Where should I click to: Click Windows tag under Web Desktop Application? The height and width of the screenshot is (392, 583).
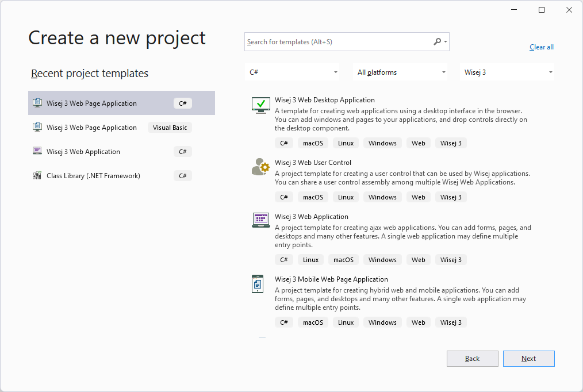[382, 143]
